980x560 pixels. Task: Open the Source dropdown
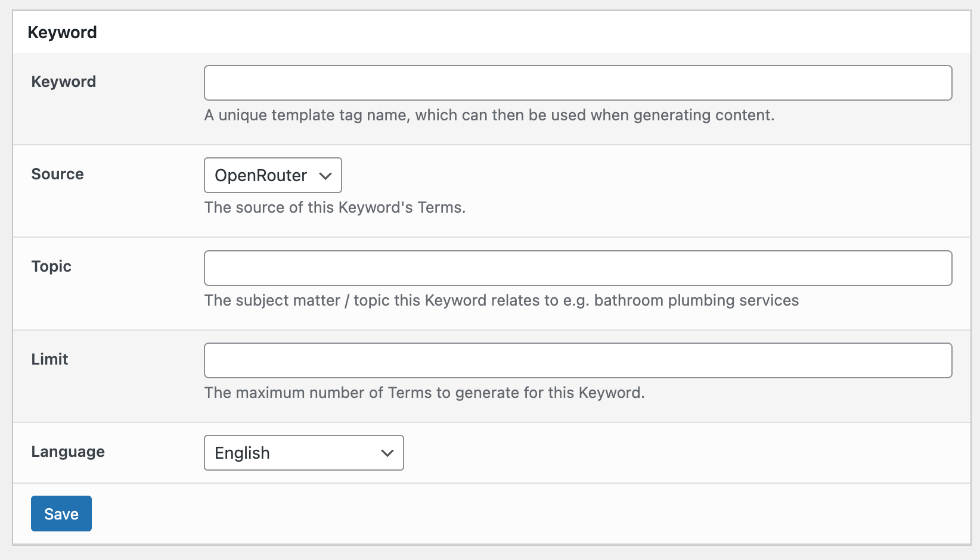click(x=272, y=175)
